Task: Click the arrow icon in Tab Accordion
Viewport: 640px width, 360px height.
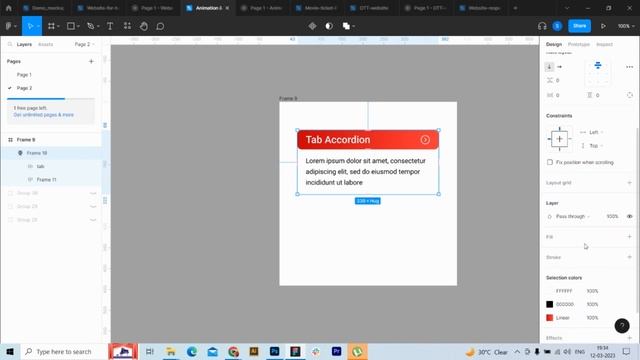Action: tap(425, 140)
